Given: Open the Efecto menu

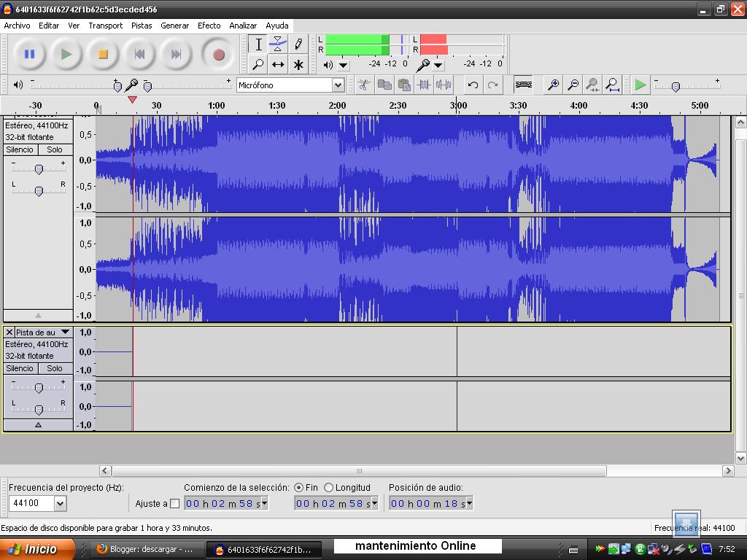Looking at the screenshot, I should click(209, 25).
